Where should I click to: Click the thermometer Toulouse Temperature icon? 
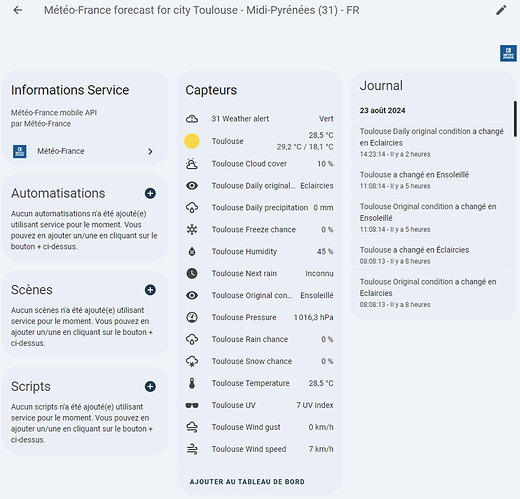pos(192,383)
